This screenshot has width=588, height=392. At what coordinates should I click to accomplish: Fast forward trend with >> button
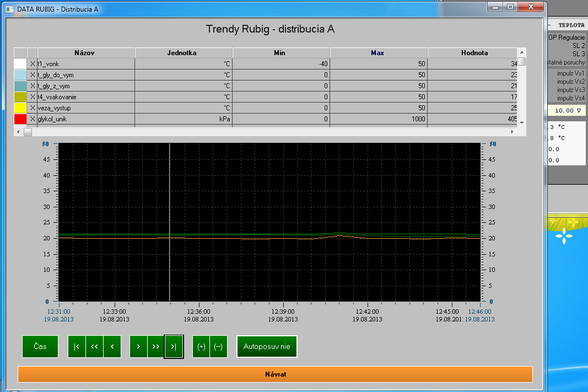point(156,346)
